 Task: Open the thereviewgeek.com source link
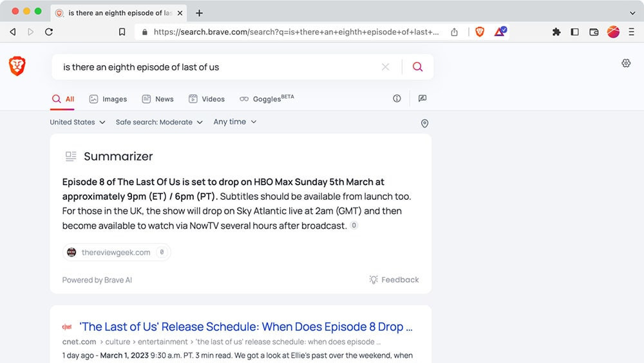(116, 253)
